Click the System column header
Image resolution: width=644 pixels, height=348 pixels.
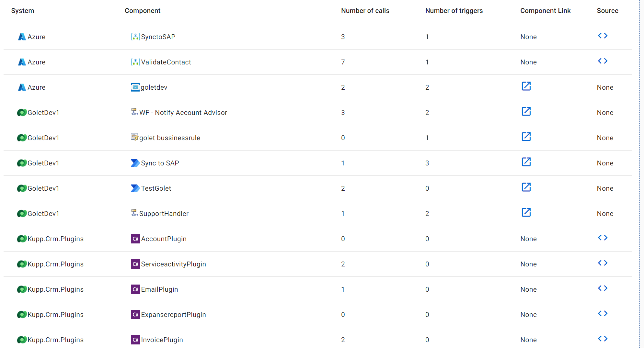(x=22, y=11)
